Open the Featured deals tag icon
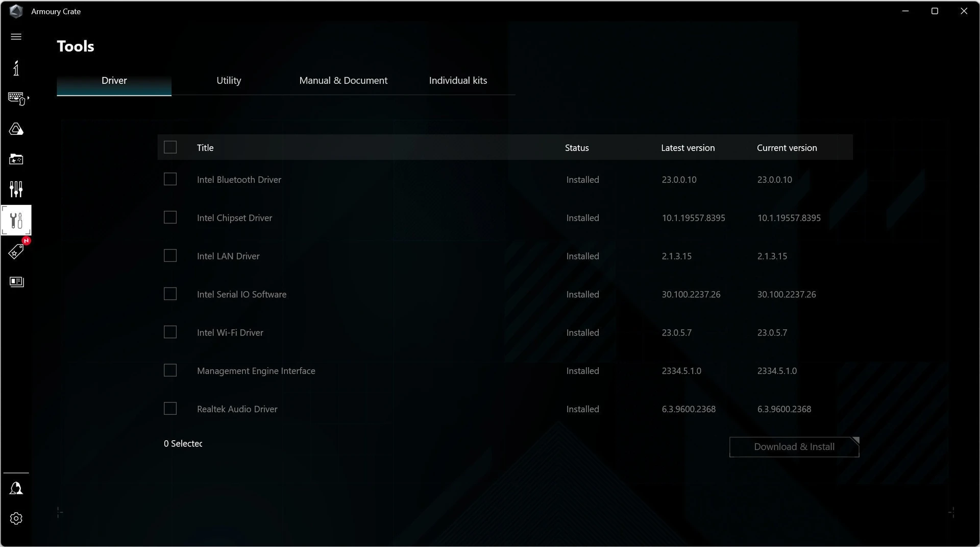Image resolution: width=980 pixels, height=547 pixels. [16, 251]
